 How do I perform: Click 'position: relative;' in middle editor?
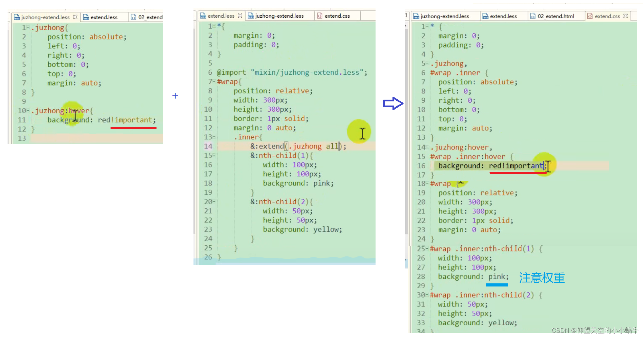[x=273, y=91]
